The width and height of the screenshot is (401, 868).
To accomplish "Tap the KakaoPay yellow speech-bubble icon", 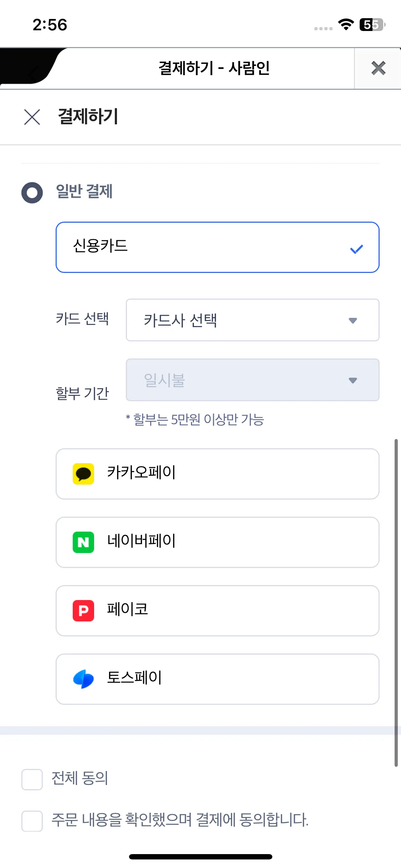I will (x=83, y=474).
